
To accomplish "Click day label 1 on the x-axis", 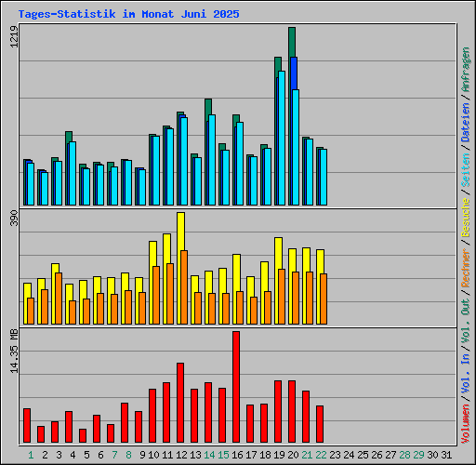I will 31,455.
